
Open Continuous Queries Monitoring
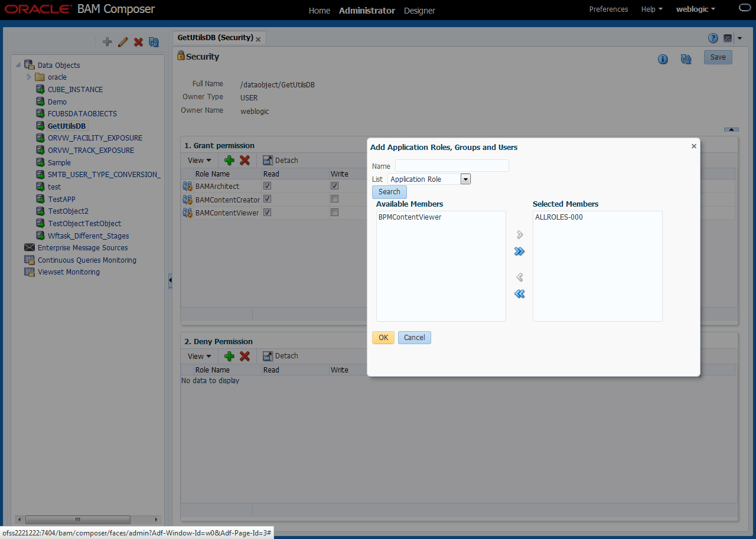[87, 260]
